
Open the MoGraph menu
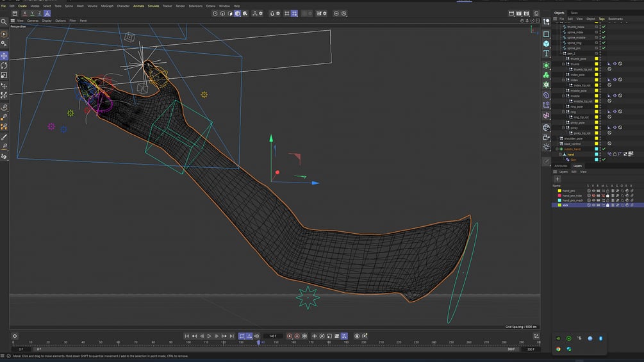point(107,6)
